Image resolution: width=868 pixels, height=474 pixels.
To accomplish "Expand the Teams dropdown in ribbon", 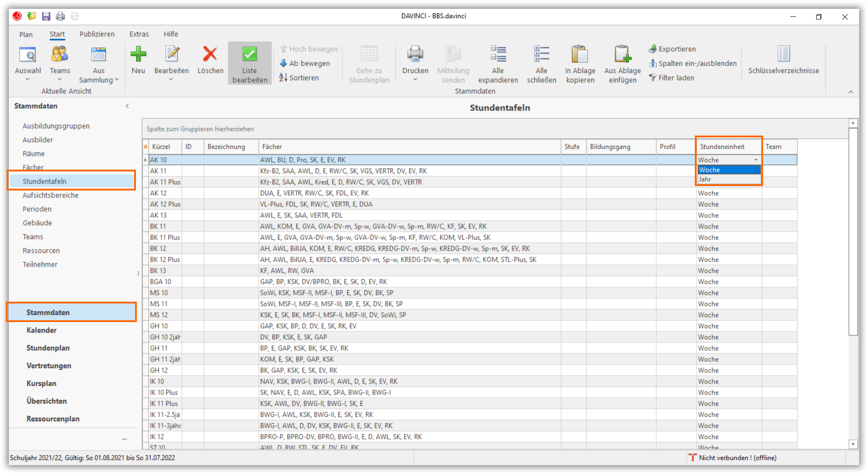I will [x=60, y=80].
